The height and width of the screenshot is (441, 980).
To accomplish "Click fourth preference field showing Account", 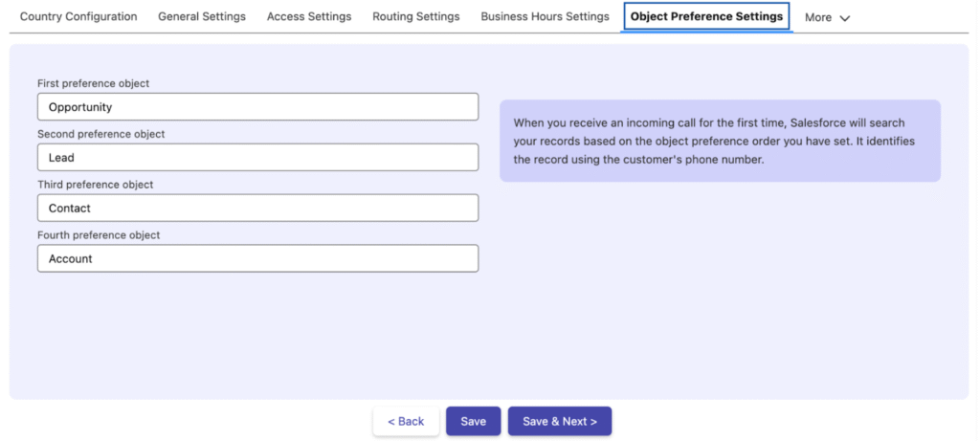I will 257,258.
